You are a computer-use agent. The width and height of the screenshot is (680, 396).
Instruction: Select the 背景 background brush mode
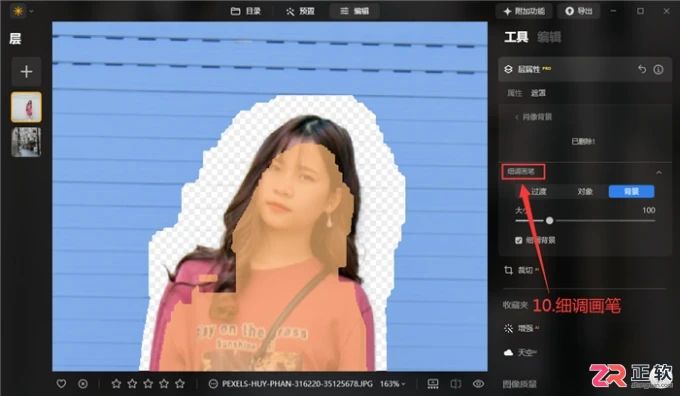pos(631,191)
